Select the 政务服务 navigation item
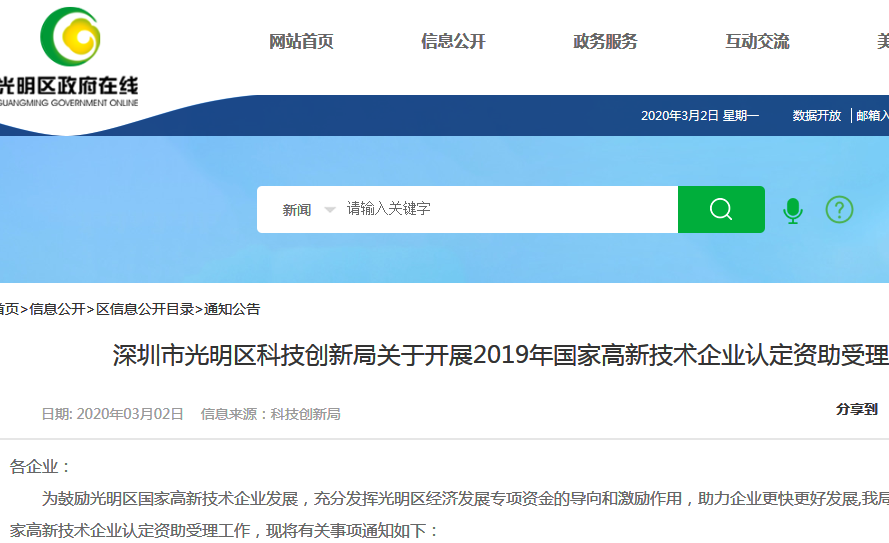The image size is (889, 543). click(x=605, y=41)
